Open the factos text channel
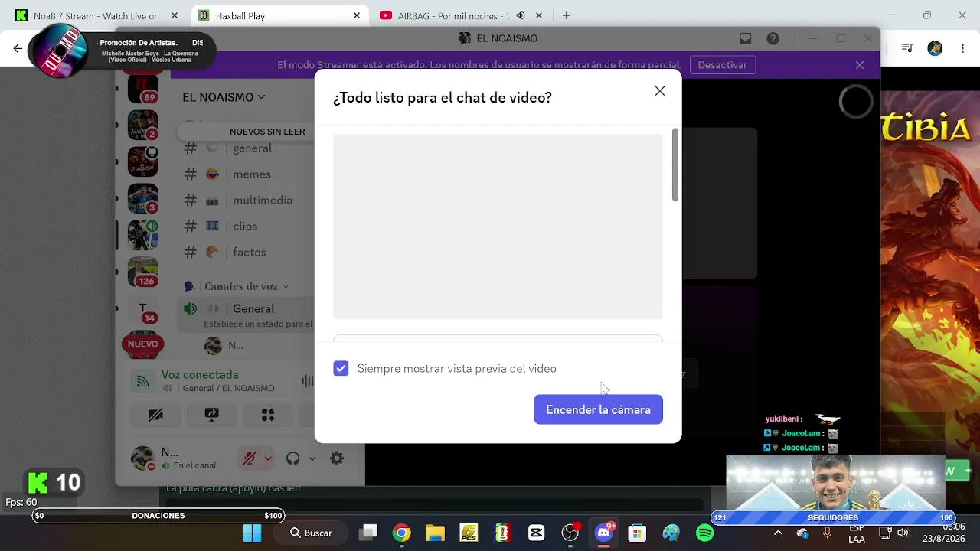The width and height of the screenshot is (980, 551). [x=247, y=253]
